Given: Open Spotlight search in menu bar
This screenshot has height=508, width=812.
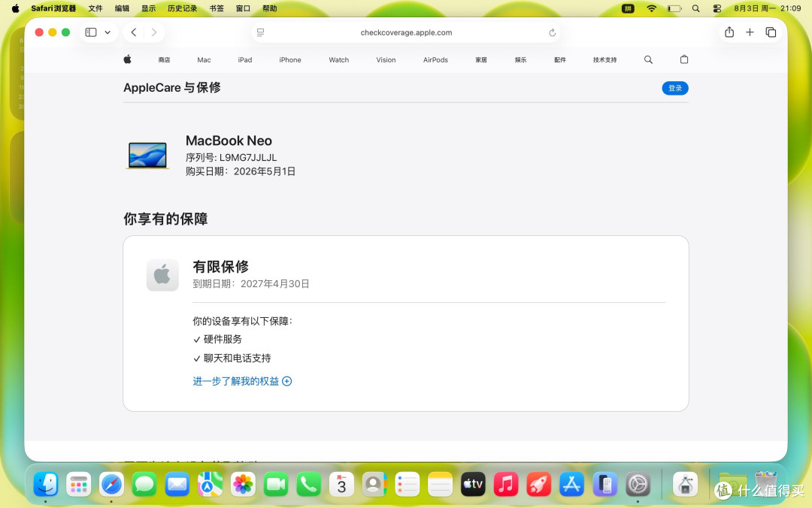Looking at the screenshot, I should (696, 8).
